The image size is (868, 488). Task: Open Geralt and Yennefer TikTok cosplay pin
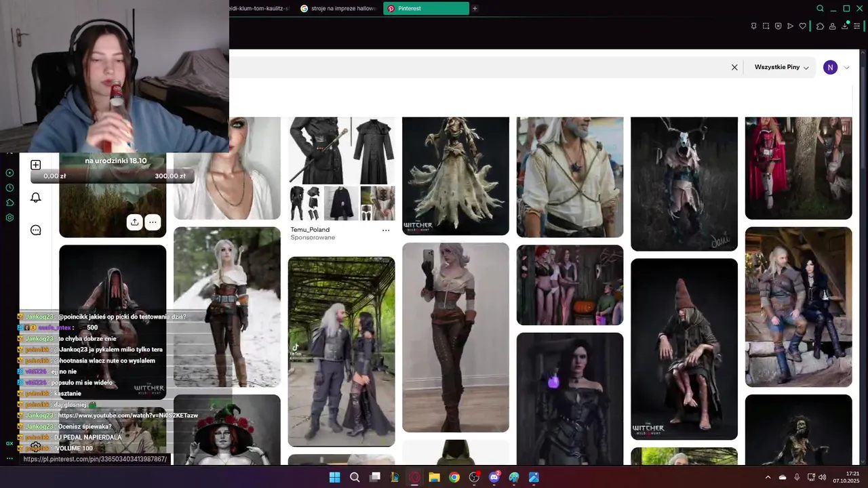pyautogui.click(x=341, y=351)
